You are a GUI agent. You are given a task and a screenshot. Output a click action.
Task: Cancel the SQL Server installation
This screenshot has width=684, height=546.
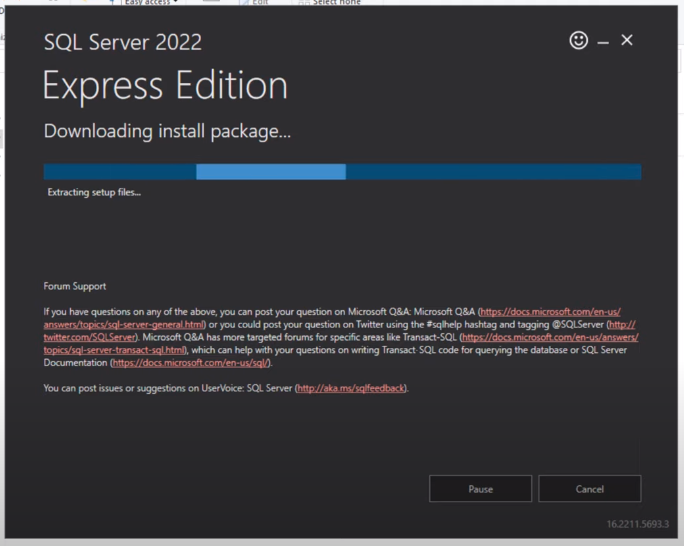(589, 489)
